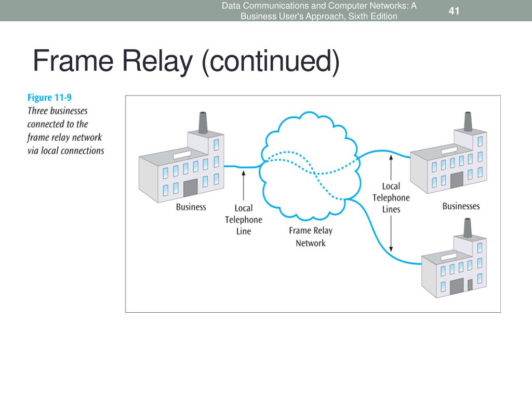
Task: Click the "Frame Relay Network" label
Action: click(311, 236)
